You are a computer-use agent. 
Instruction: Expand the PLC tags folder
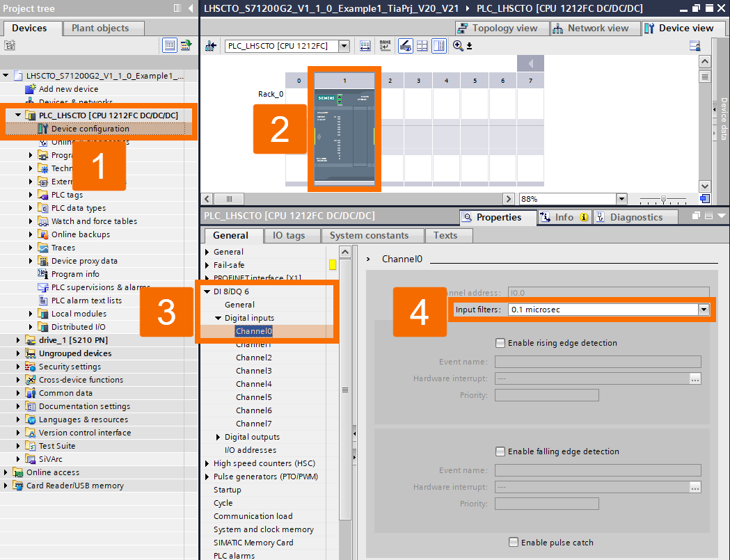[x=31, y=195]
